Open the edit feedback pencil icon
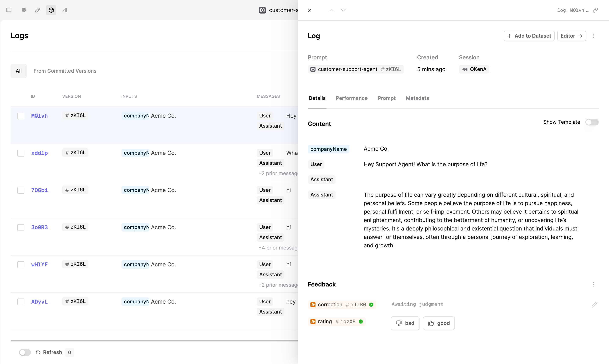The height and width of the screenshot is (364, 609). [x=595, y=304]
